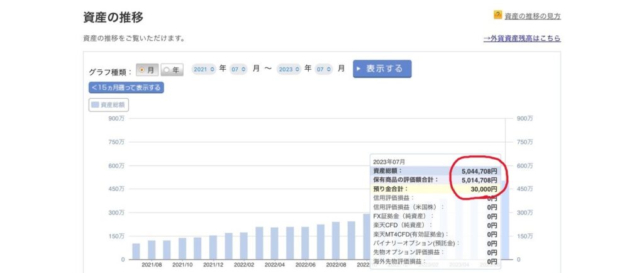Click the light blue 資産総額 legend swatch
644x273 pixels.
tap(95, 105)
